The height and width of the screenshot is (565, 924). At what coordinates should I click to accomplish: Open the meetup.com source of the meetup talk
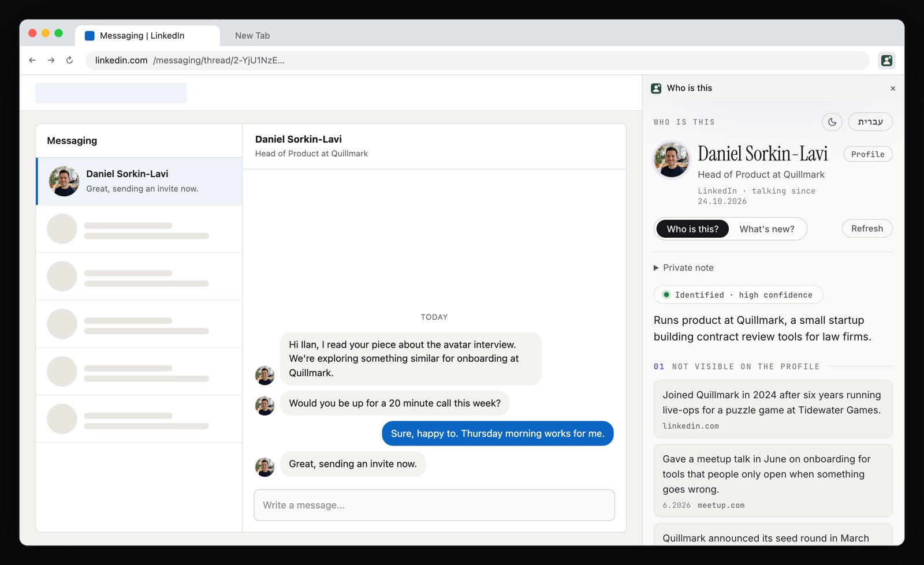(x=721, y=505)
